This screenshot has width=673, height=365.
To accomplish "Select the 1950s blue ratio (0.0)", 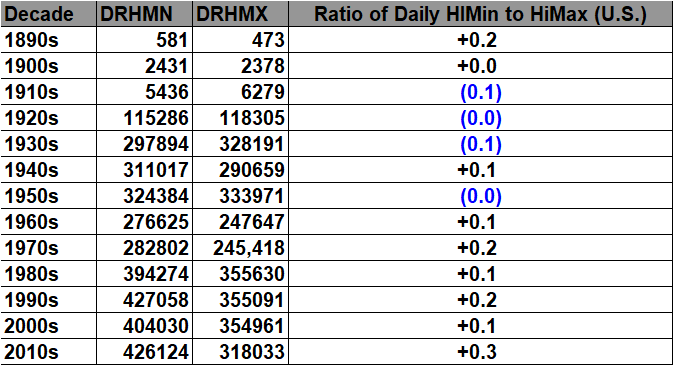I will click(x=481, y=196).
